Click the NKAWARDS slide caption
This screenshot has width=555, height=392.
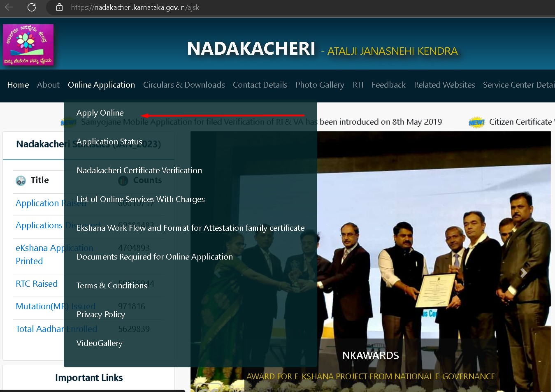[371, 355]
